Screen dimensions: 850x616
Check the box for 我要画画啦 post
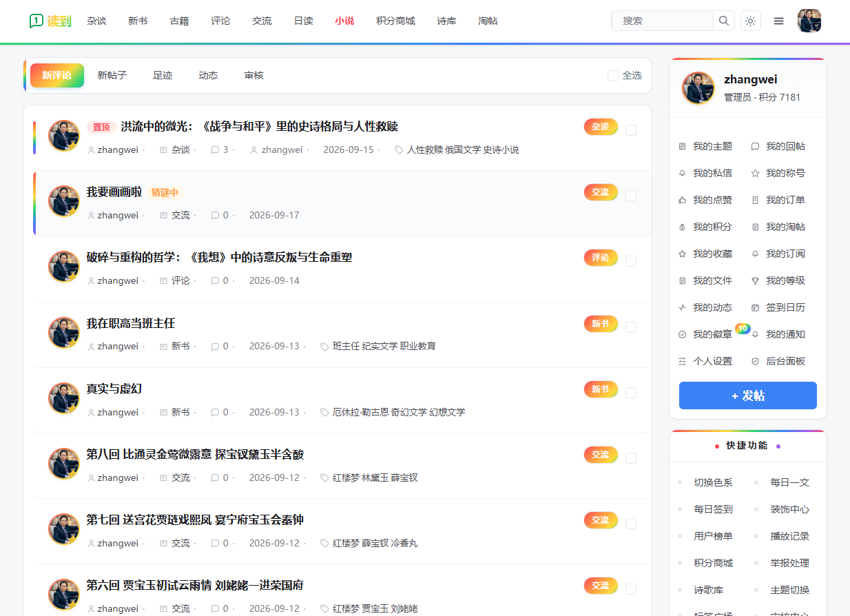[631, 196]
